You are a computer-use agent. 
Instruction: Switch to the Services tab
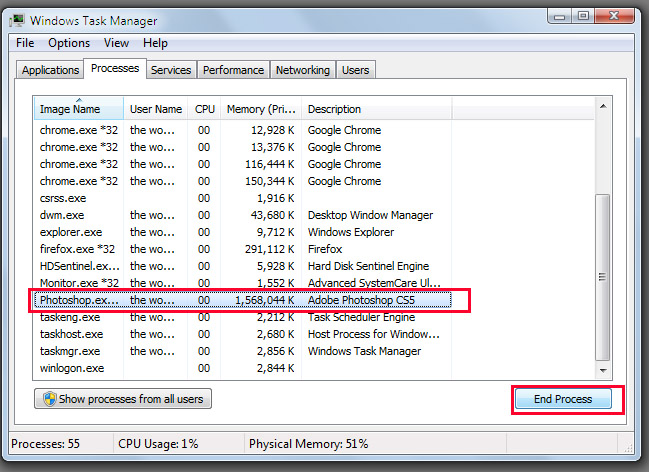pos(171,70)
